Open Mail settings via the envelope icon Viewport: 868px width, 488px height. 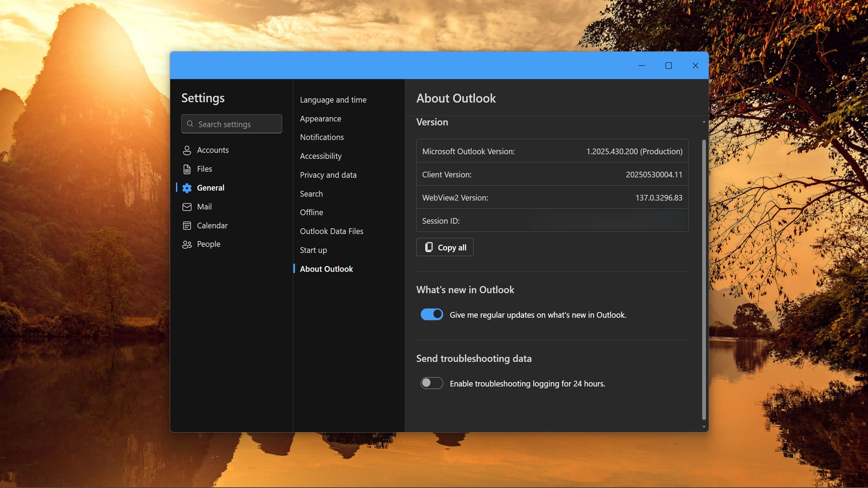187,206
